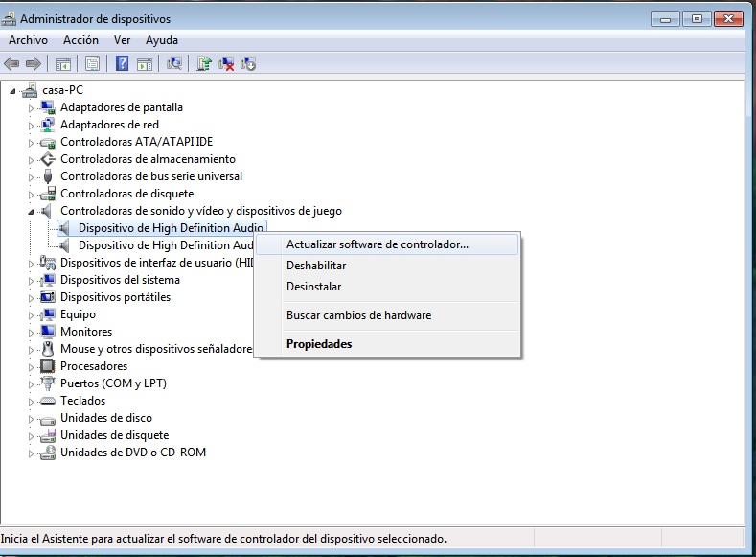Click the casa-PC computer icon
This screenshot has height=557, width=756.
(30, 90)
